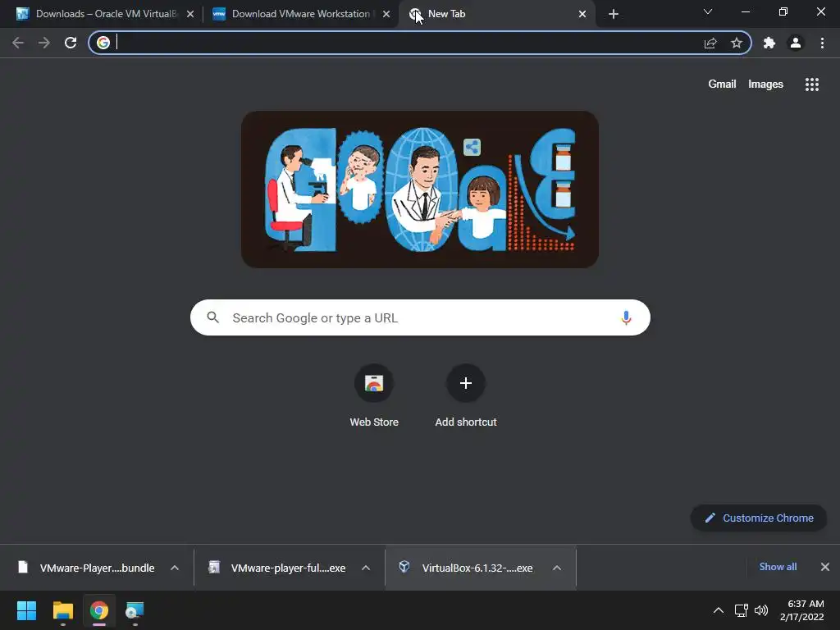840x630 pixels.
Task: Open the fourth taskbar application icon
Action: [135, 610]
